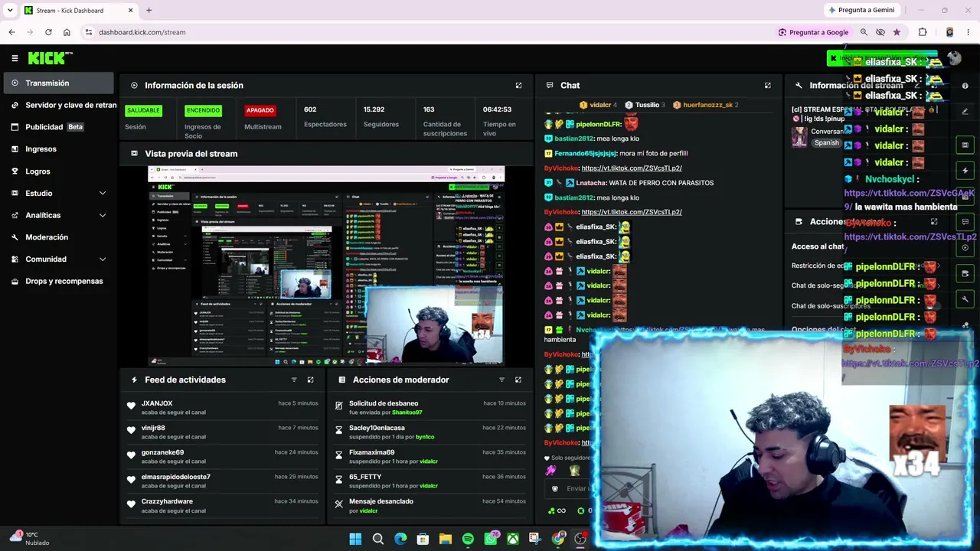Screen dimensions: 980x551
Task: Select the 65_FETTY moderation entry
Action: (430, 481)
